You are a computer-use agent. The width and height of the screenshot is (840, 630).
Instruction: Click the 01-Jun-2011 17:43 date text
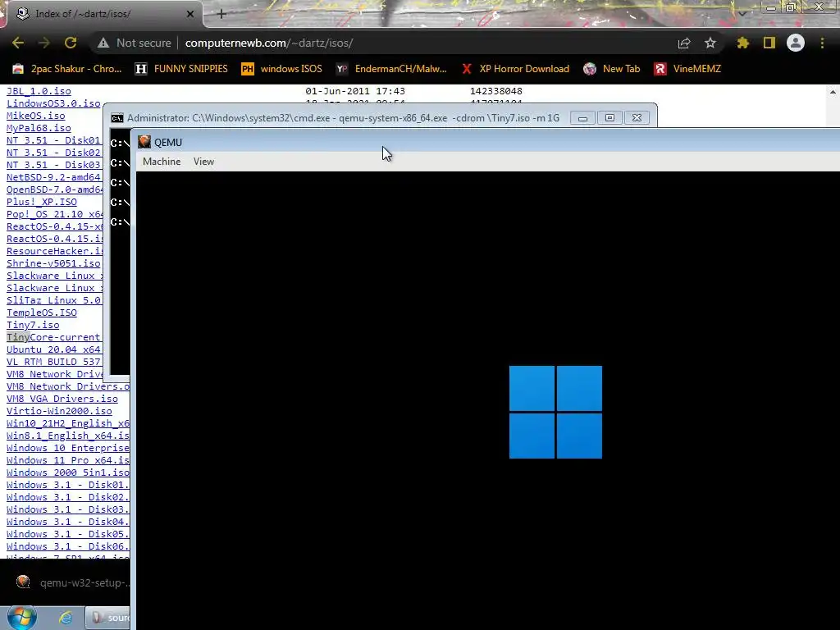click(x=355, y=91)
